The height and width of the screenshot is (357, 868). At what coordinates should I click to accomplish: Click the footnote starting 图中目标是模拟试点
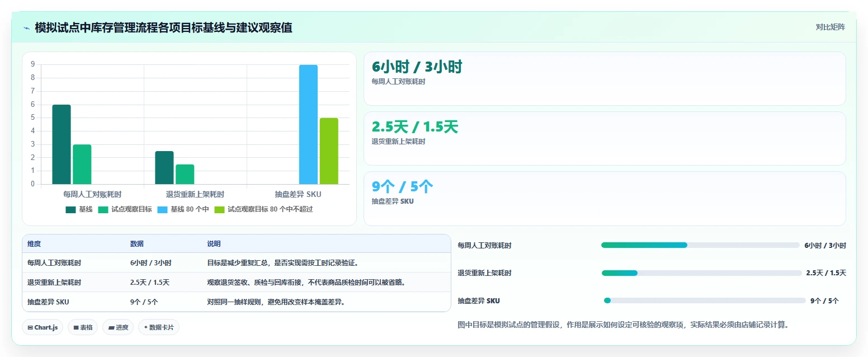pyautogui.click(x=623, y=325)
